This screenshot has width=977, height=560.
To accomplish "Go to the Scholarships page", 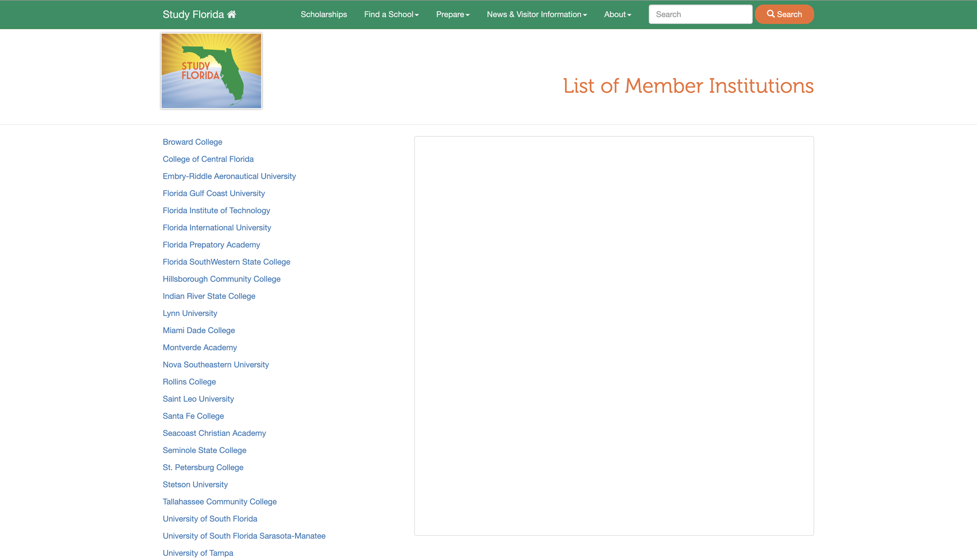I will point(324,14).
